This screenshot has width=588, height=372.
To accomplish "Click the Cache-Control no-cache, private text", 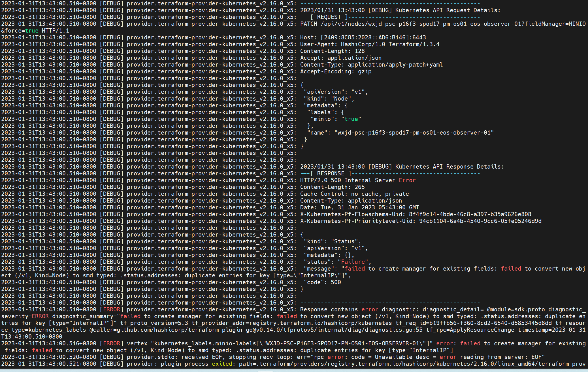I will click(x=380, y=194).
